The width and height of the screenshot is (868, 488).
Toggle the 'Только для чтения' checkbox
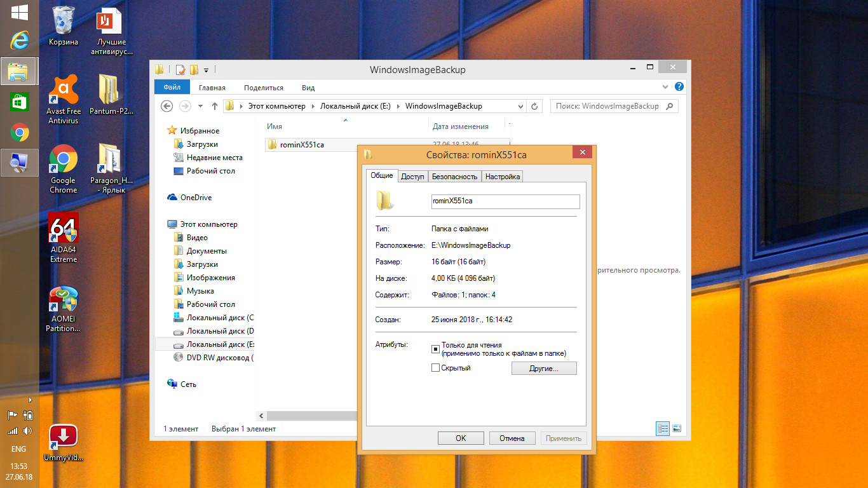click(435, 349)
